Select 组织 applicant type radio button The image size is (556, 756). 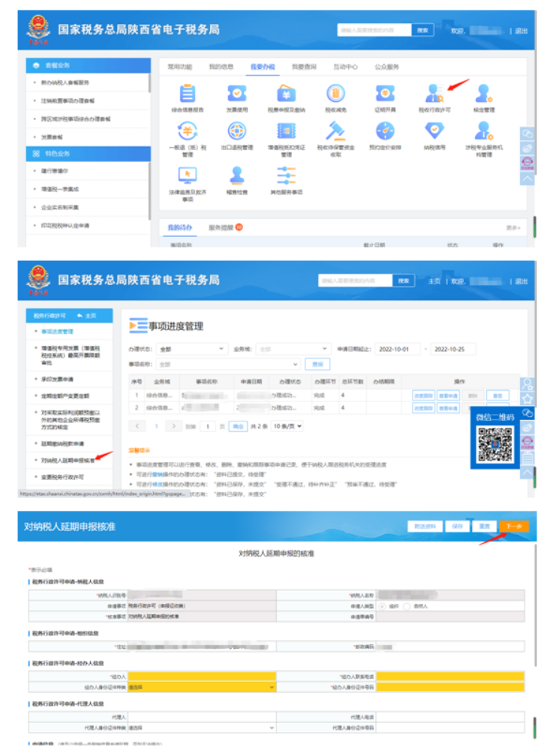click(x=382, y=606)
